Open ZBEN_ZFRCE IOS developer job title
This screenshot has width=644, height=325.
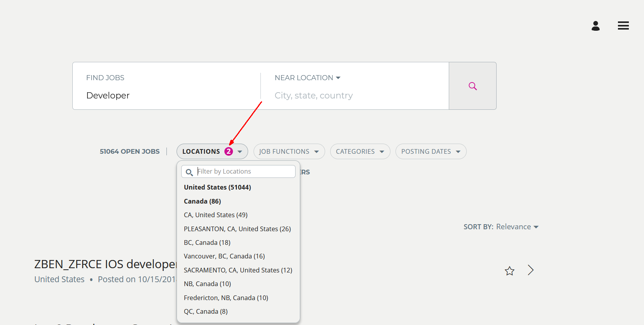[105, 264]
